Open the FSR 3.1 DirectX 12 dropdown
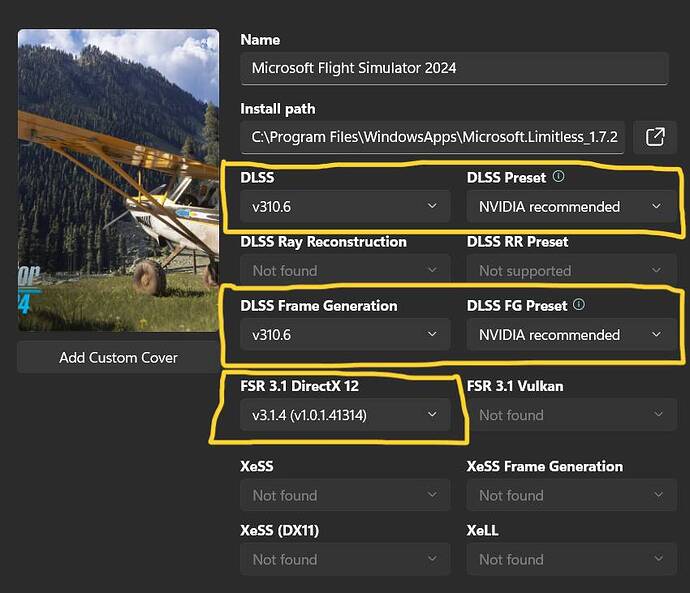The image size is (690, 593). point(345,414)
